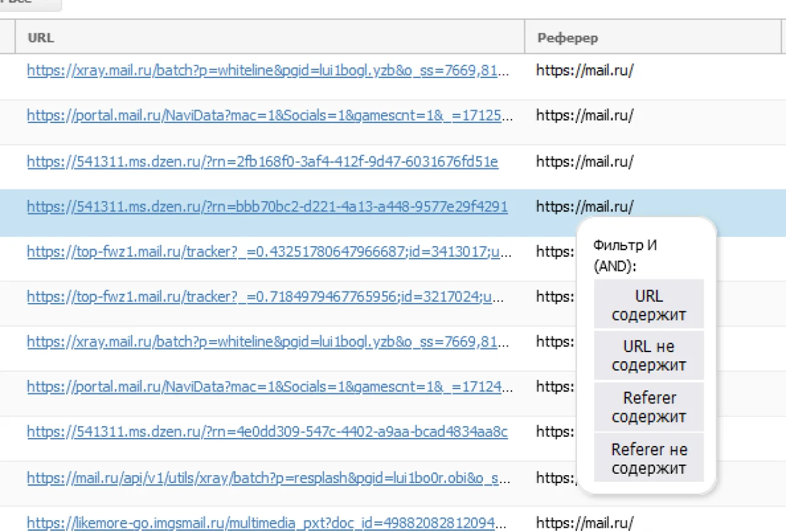Image resolution: width=786 pixels, height=532 pixels.
Task: Select referer cell in portal.mail.ru =17125 row
Action: tap(585, 116)
